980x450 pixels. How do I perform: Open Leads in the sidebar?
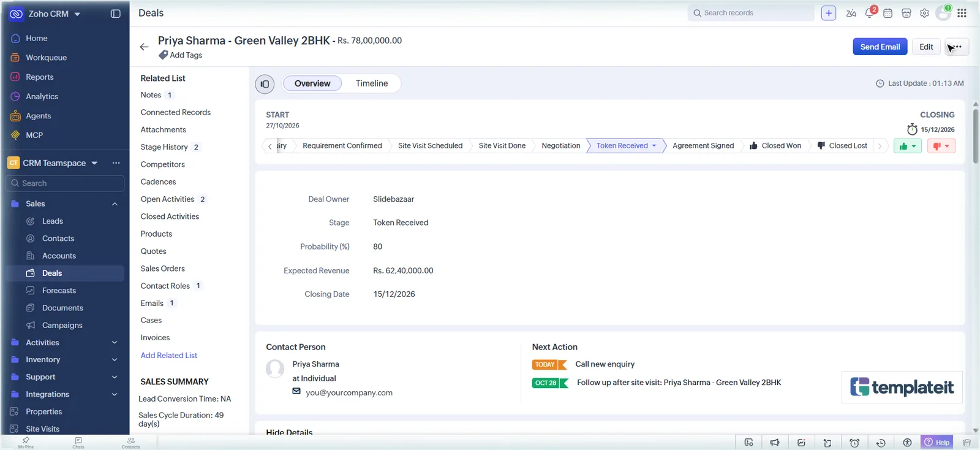pos(53,221)
